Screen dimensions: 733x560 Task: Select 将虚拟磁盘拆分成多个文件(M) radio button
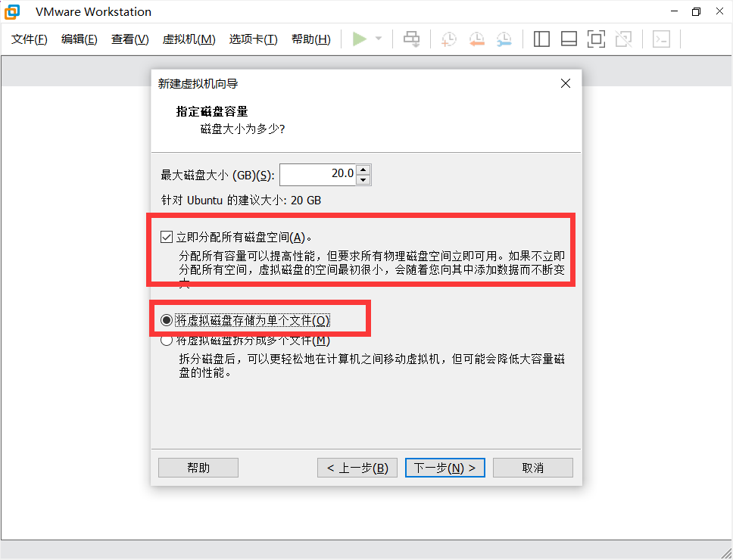tap(166, 341)
